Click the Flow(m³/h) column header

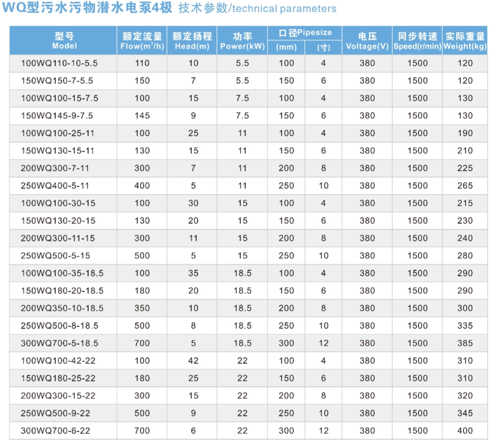tap(142, 41)
